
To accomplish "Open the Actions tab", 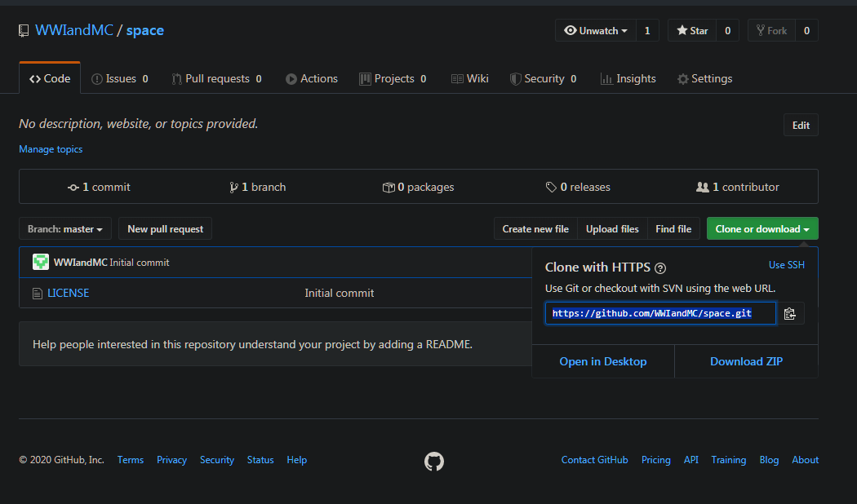I will point(312,78).
